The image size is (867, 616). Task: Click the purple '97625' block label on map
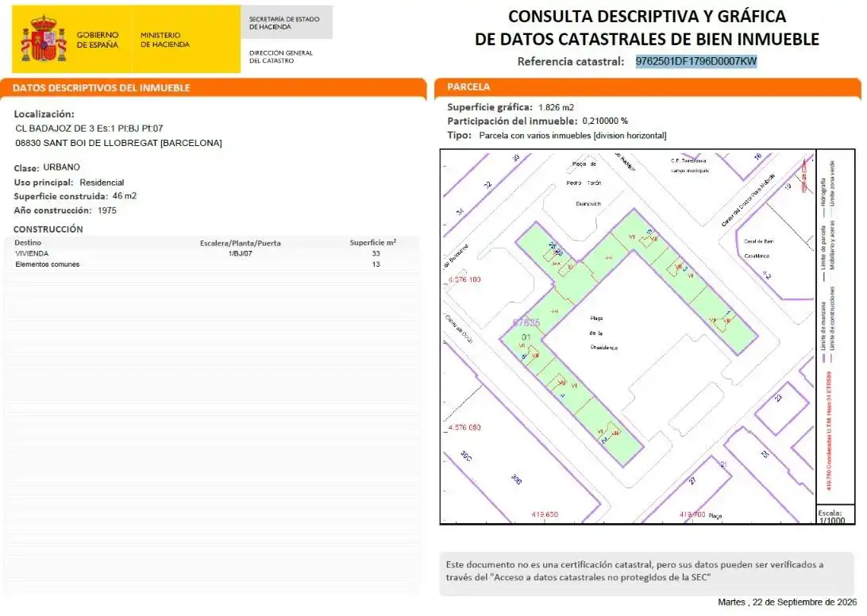(526, 322)
